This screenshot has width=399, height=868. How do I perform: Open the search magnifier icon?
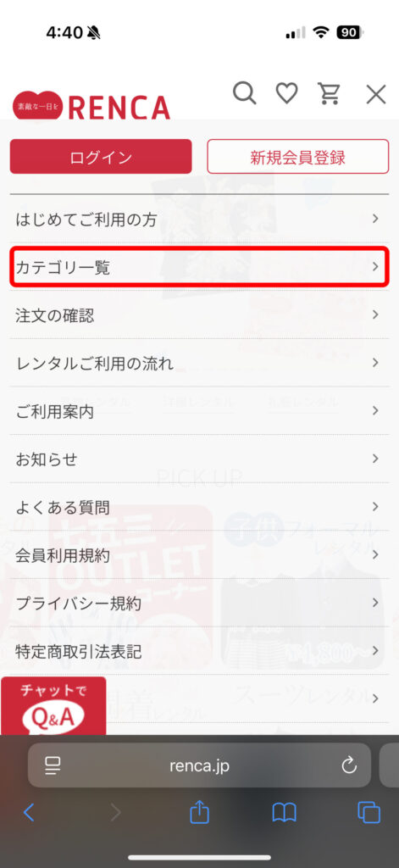(x=244, y=93)
